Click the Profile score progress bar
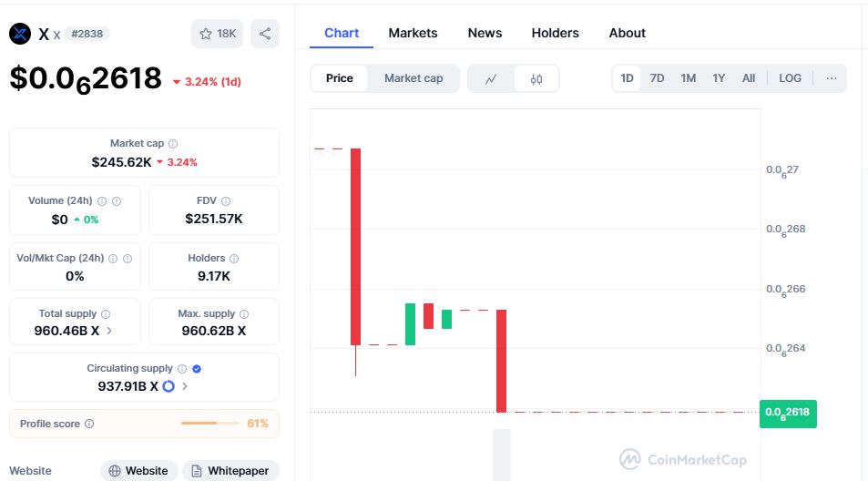Viewport: 868px width, 481px height. point(211,424)
